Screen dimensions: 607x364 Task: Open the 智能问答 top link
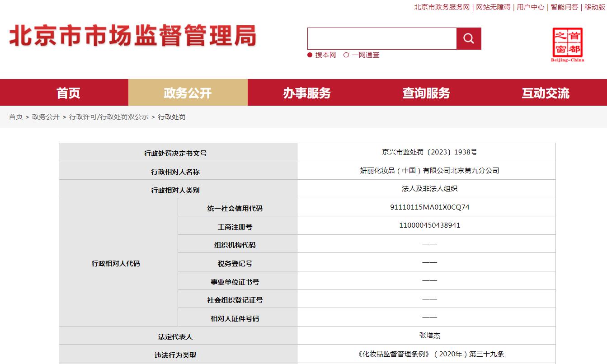click(x=564, y=7)
